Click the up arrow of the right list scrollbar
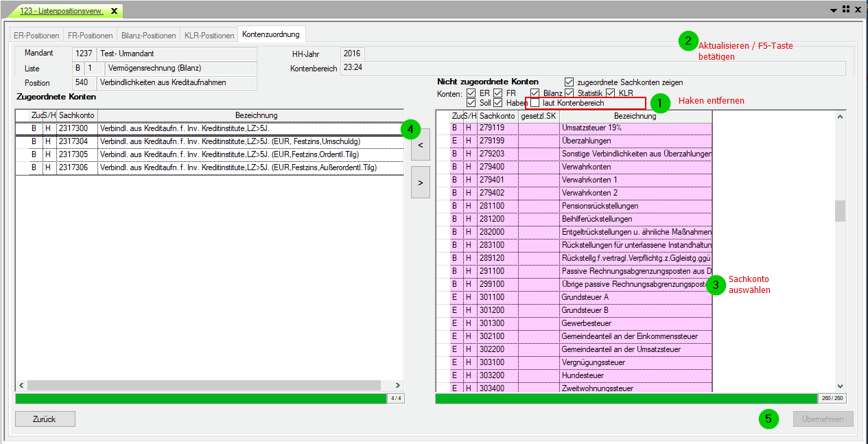 [x=840, y=117]
